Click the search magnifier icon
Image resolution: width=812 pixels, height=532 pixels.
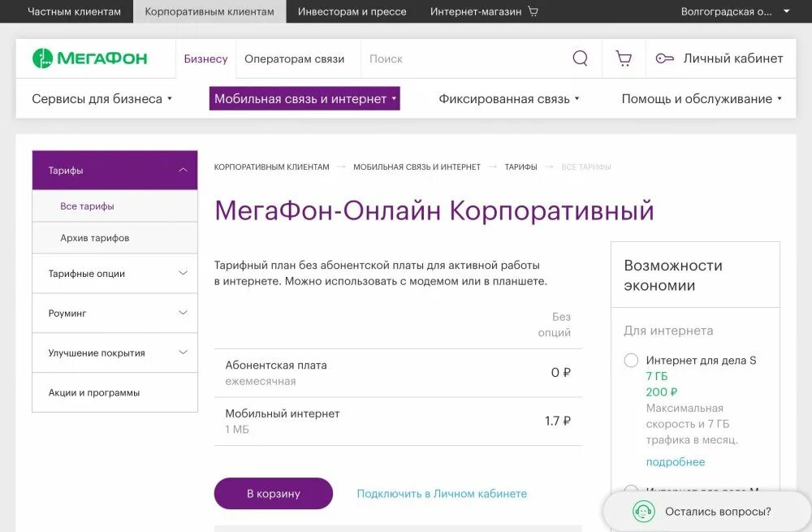580,58
